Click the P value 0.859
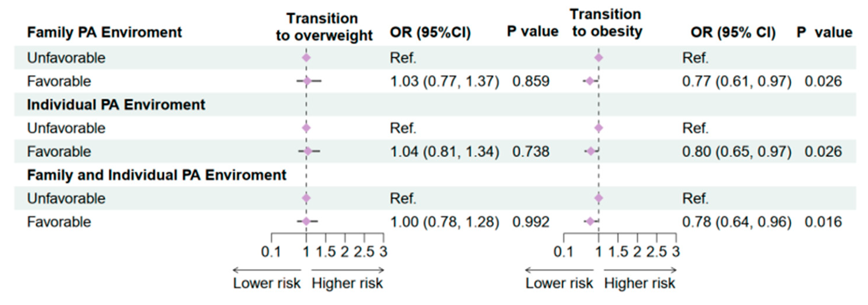Image resolution: width=868 pixels, height=305 pixels. tap(531, 81)
